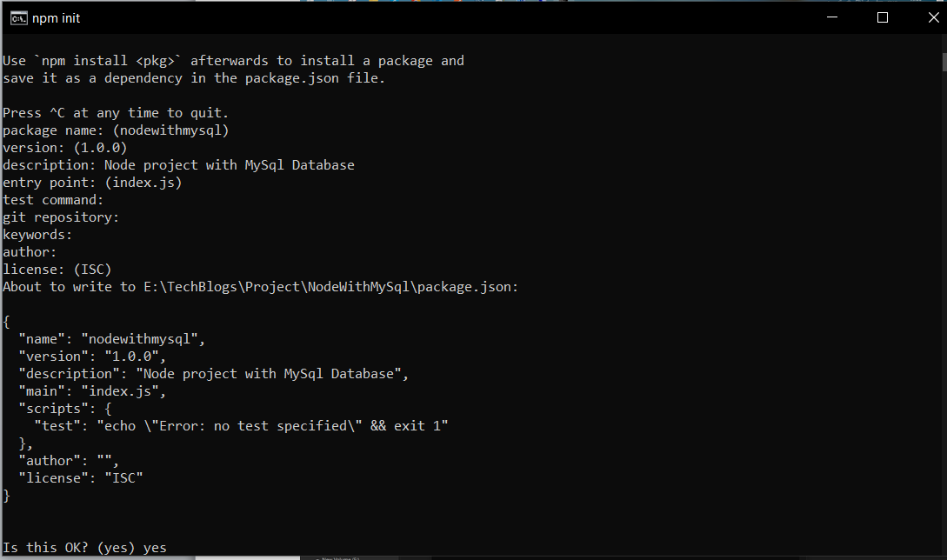
Task: Maximize the npm init console window
Action: [x=883, y=17]
